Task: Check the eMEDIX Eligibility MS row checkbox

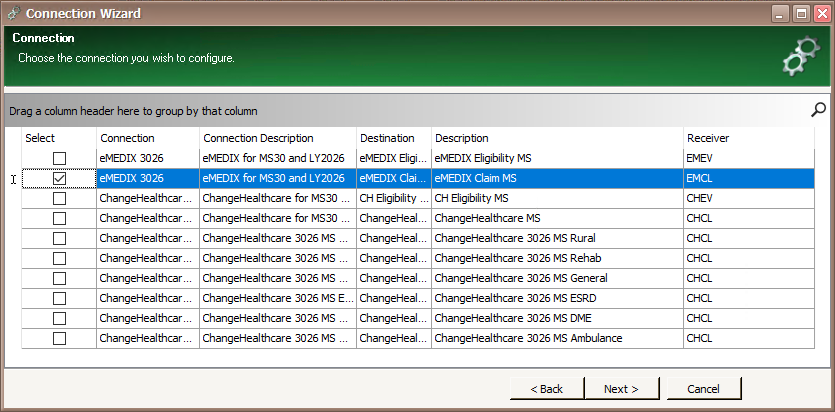Action: [59, 158]
